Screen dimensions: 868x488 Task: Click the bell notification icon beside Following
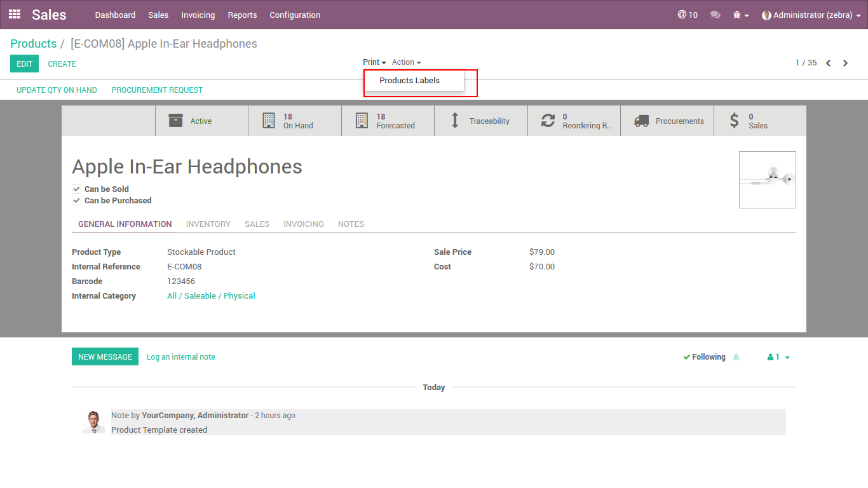[736, 357]
